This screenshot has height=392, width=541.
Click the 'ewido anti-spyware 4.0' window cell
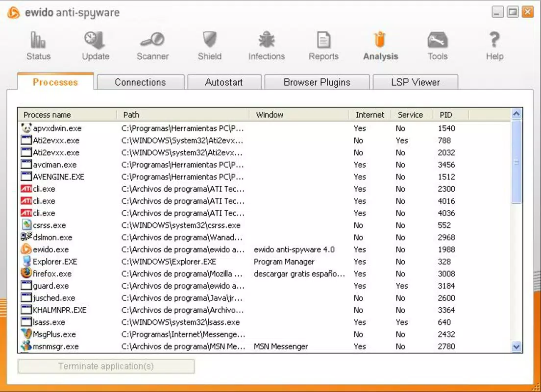[294, 249]
